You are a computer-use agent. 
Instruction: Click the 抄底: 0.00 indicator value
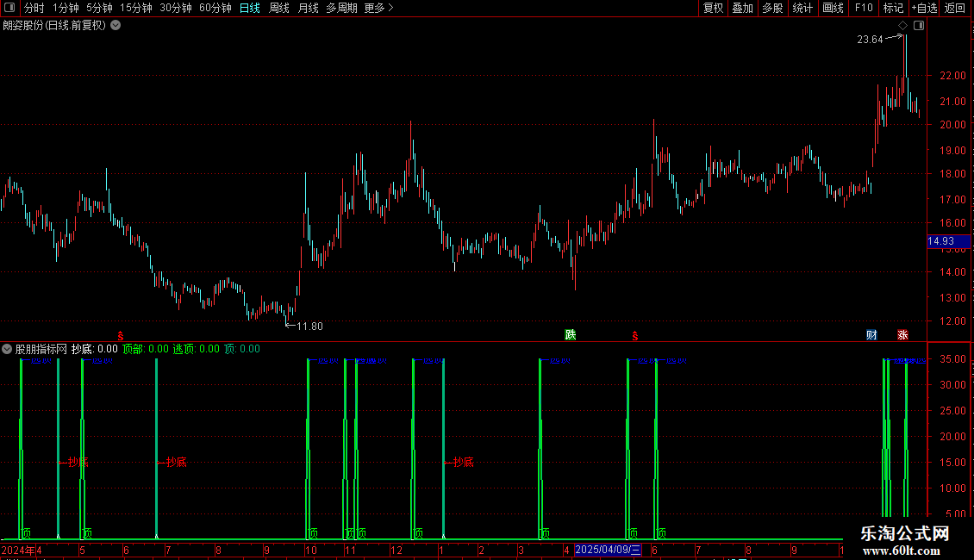pos(95,349)
